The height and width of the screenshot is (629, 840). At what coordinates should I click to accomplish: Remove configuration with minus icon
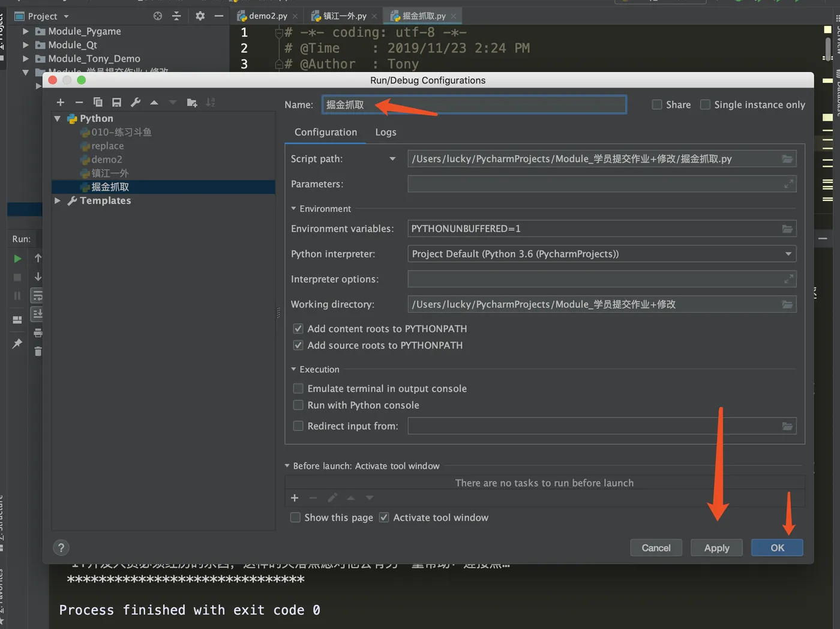click(x=79, y=103)
